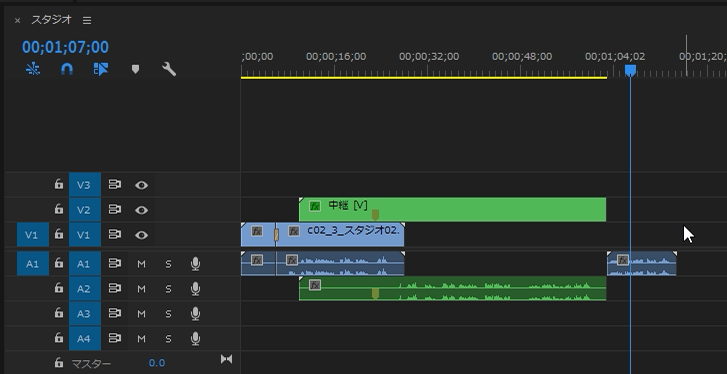Open timeline display settings wrench
The height and width of the screenshot is (374, 727).
[x=169, y=70]
